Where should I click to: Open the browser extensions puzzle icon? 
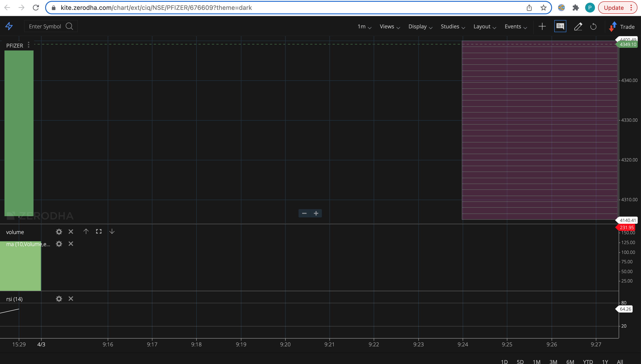click(x=576, y=8)
